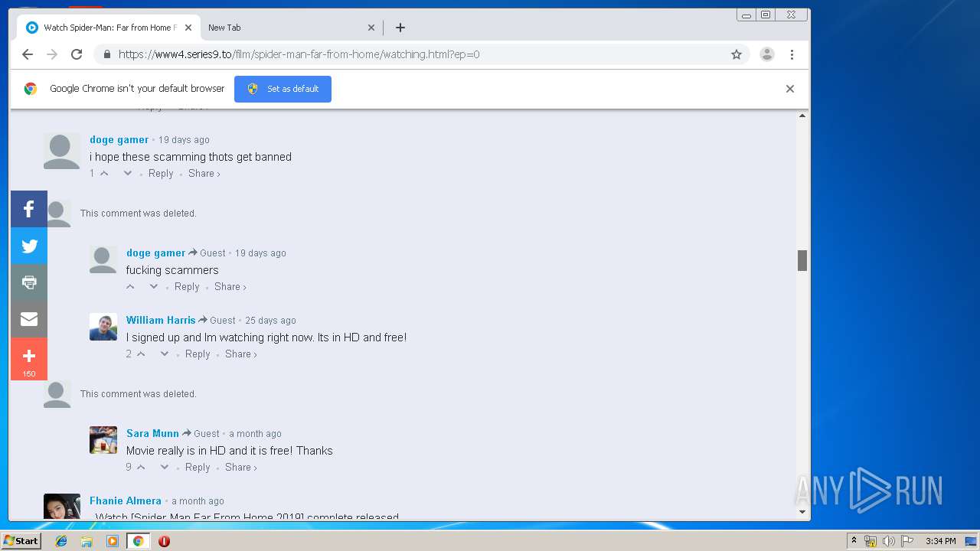
Task: Reply to Sara Munn's comment
Action: tap(198, 468)
